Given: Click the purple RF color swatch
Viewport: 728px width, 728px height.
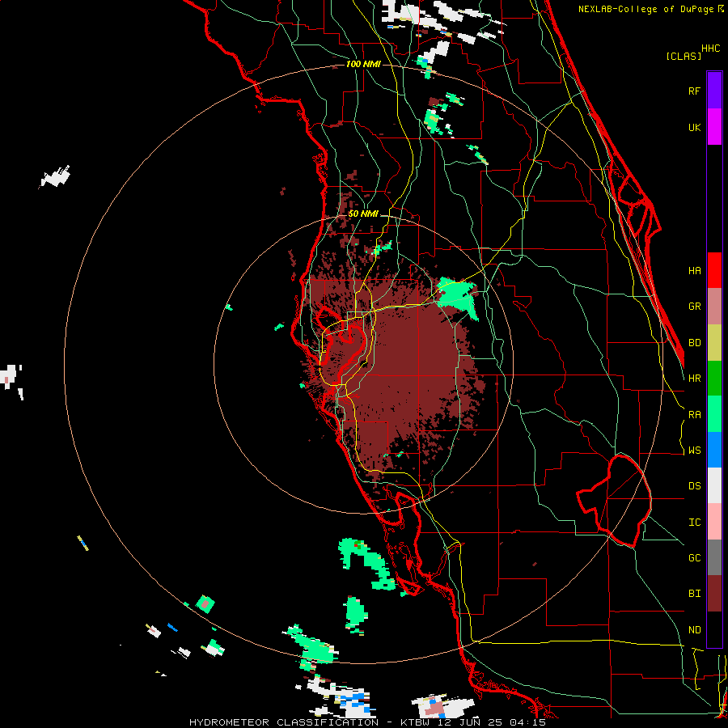Looking at the screenshot, I should (714, 91).
